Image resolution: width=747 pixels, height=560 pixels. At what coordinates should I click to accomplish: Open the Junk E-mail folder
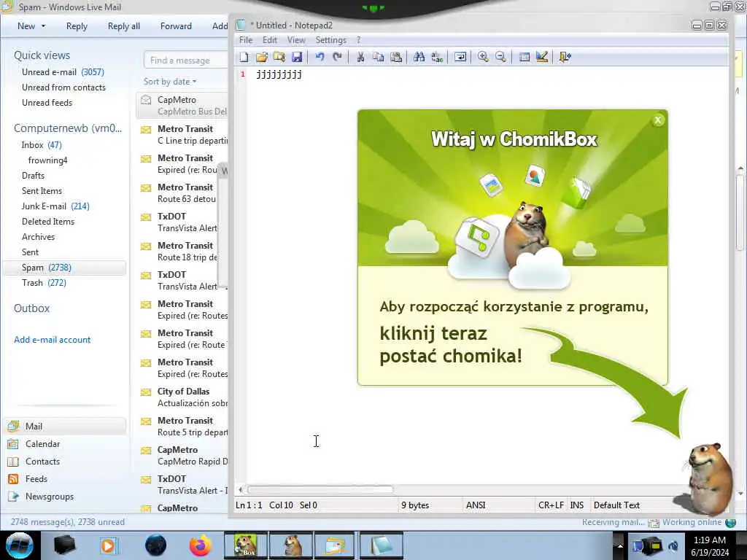click(x=55, y=206)
